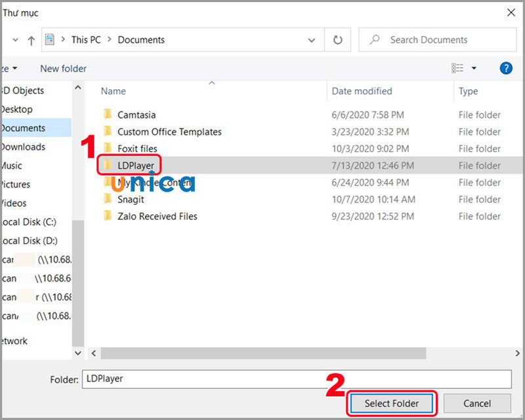
Task: Cancel the dialog with the Cancel button
Action: (476, 404)
